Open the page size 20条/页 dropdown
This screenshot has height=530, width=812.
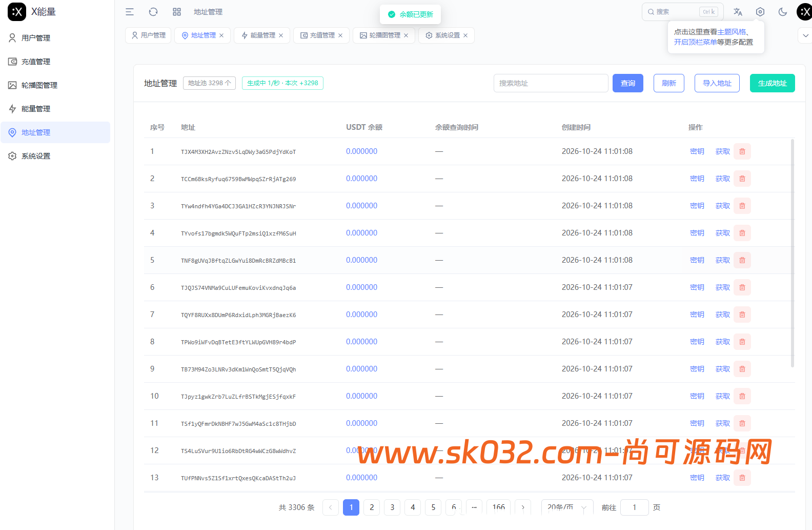click(x=567, y=507)
